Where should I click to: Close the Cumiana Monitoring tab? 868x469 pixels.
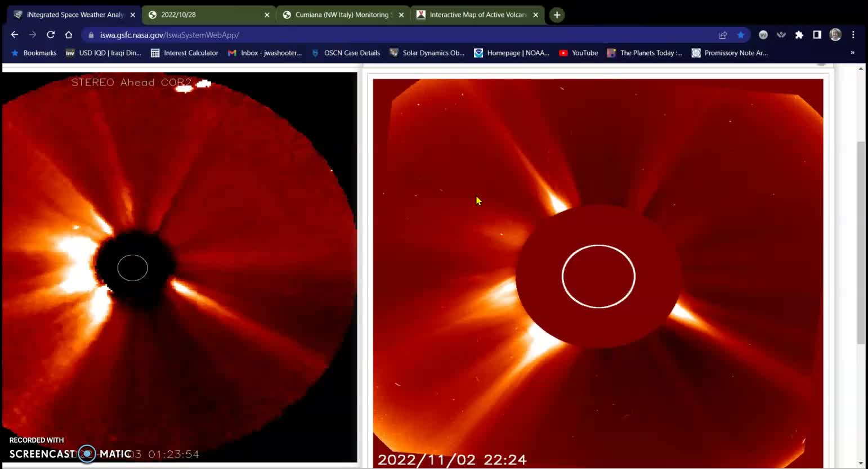(x=401, y=15)
